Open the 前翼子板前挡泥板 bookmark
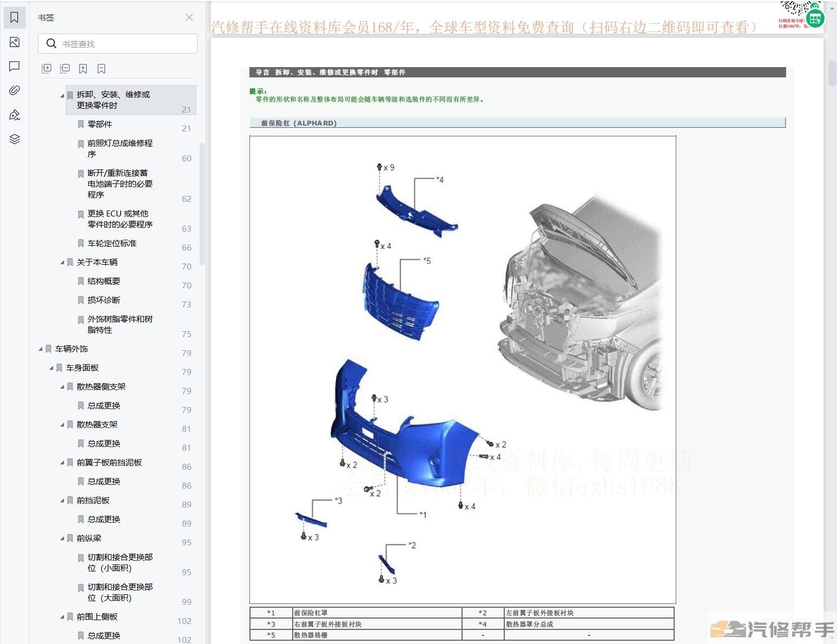The width and height of the screenshot is (837, 644). tap(109, 463)
